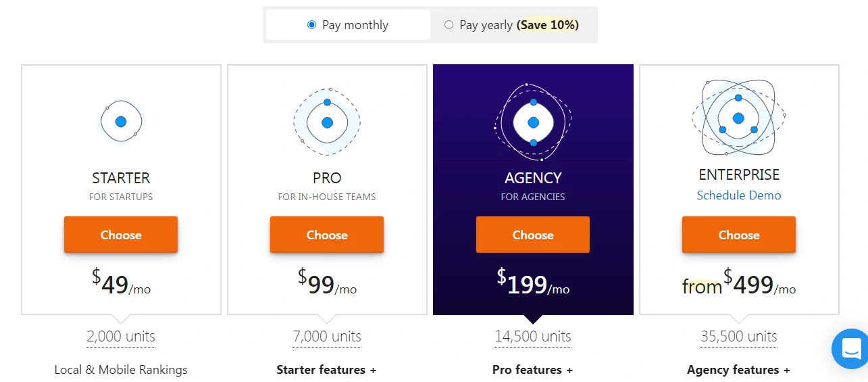Choose the Starter plan

click(121, 235)
